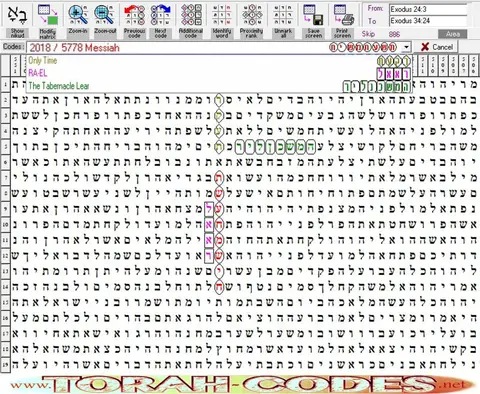Edit the From field showing Exodus 24:3
The width and height of the screenshot is (480, 394).
tap(428, 9)
